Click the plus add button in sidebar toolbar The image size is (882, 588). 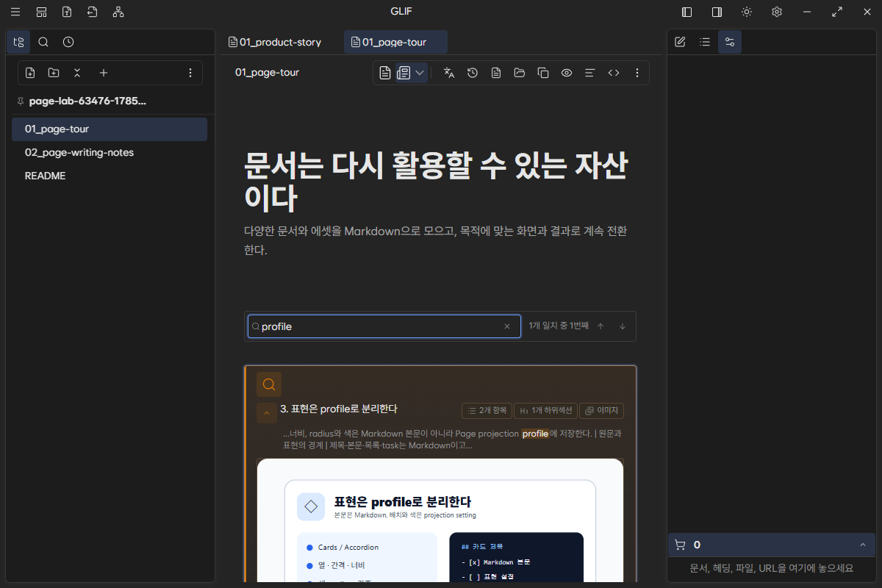tap(104, 73)
